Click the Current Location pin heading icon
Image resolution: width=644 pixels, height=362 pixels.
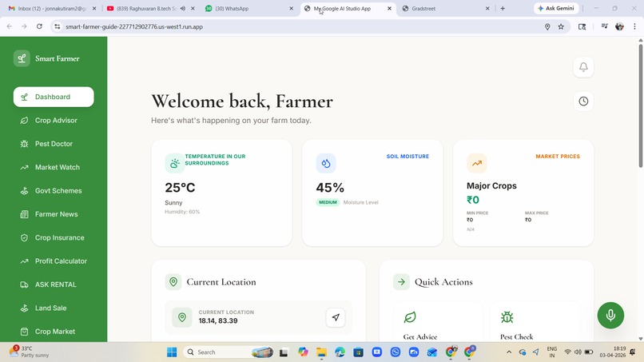(173, 282)
